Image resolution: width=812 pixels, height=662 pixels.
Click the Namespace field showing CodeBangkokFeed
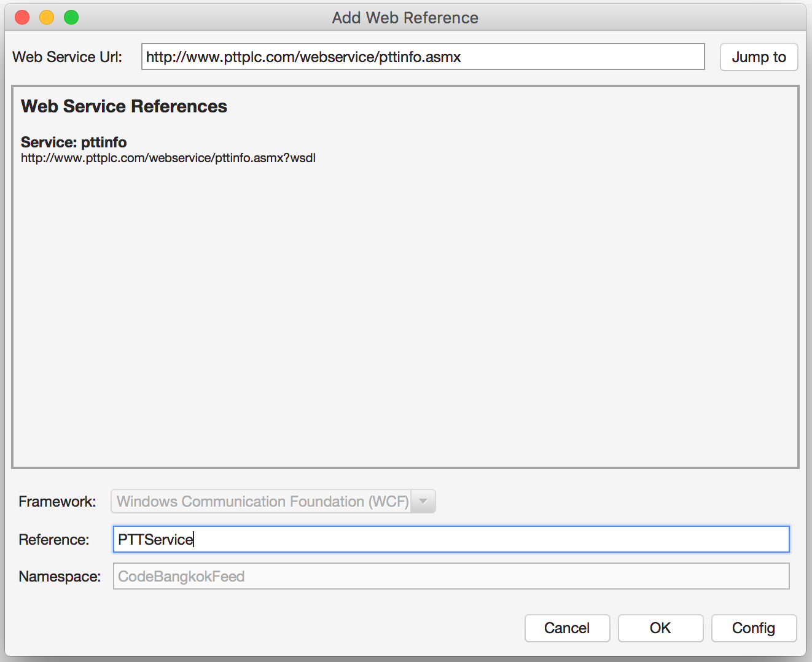pyautogui.click(x=451, y=576)
